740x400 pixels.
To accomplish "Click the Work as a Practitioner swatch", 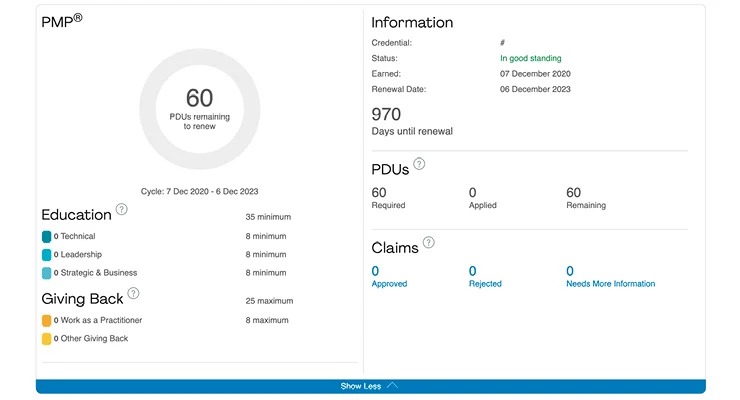I will click(46, 320).
